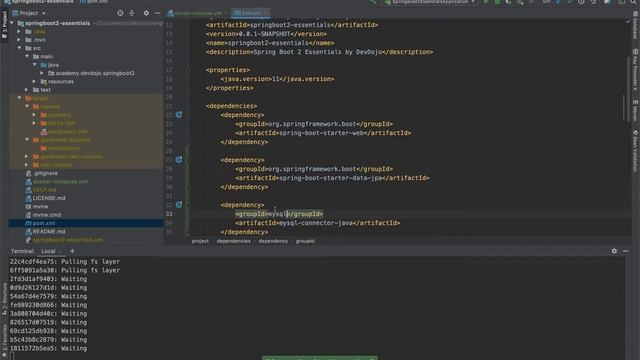Click the mysql groupId text on line 33

(278, 214)
